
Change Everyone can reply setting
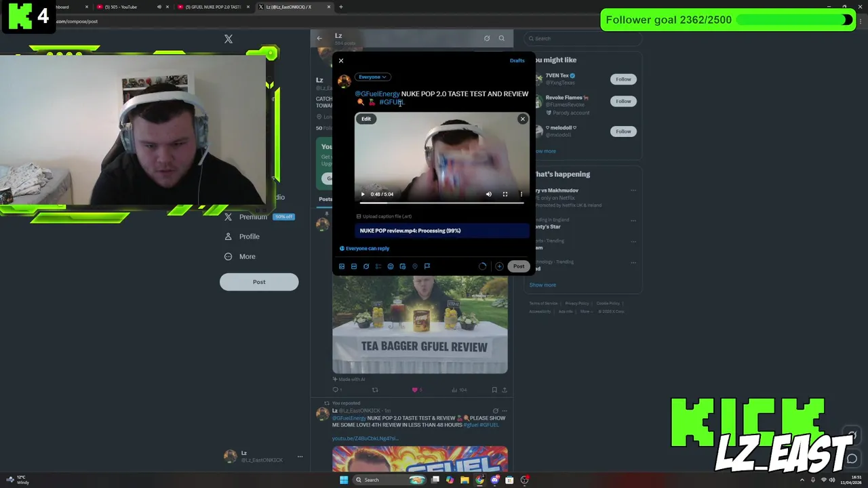[364, 248]
